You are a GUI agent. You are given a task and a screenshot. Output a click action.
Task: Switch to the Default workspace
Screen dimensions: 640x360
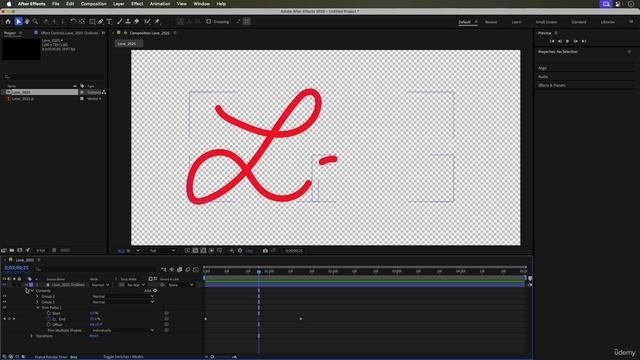[x=464, y=22]
